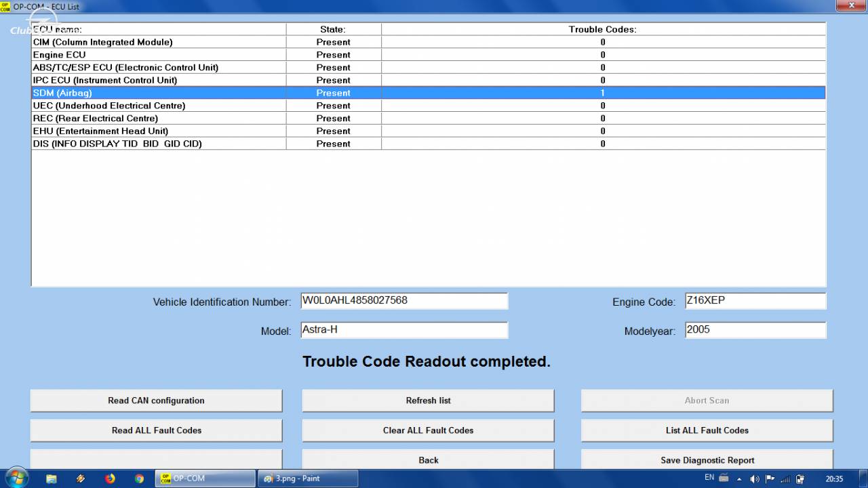The width and height of the screenshot is (868, 488).
Task: Select IPC ECU (Instrument Control Unit) row
Action: point(428,80)
